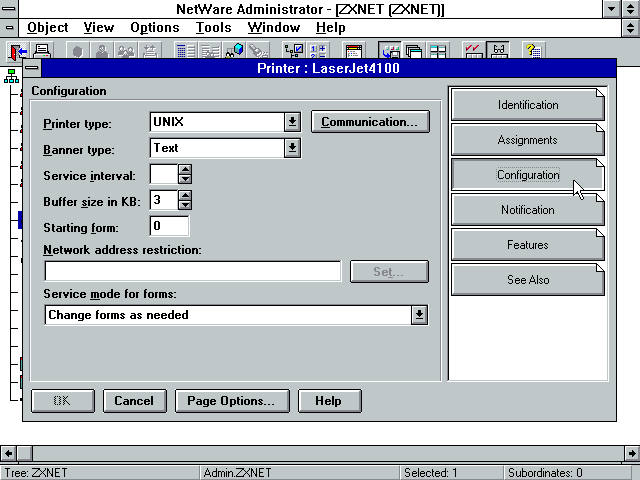Open the Printer type dropdown
This screenshot has width=640, height=480.
(292, 122)
